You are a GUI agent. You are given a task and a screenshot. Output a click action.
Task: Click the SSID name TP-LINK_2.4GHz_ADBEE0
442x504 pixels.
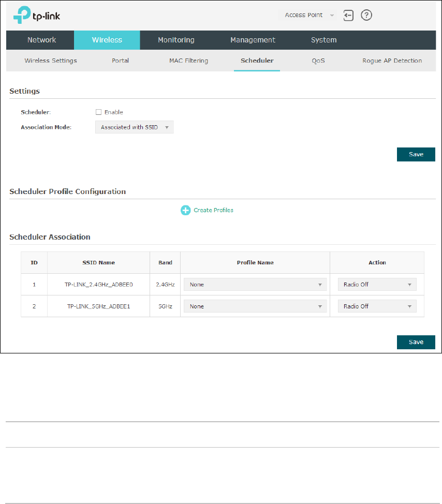pos(99,285)
